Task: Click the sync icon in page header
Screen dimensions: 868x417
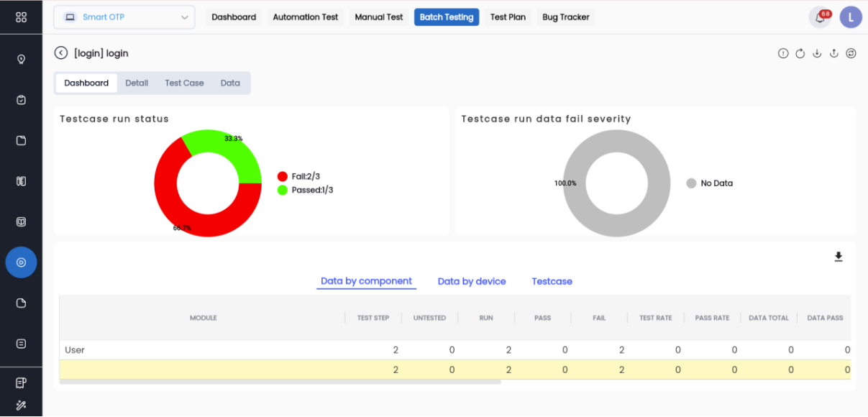Action: [x=851, y=53]
